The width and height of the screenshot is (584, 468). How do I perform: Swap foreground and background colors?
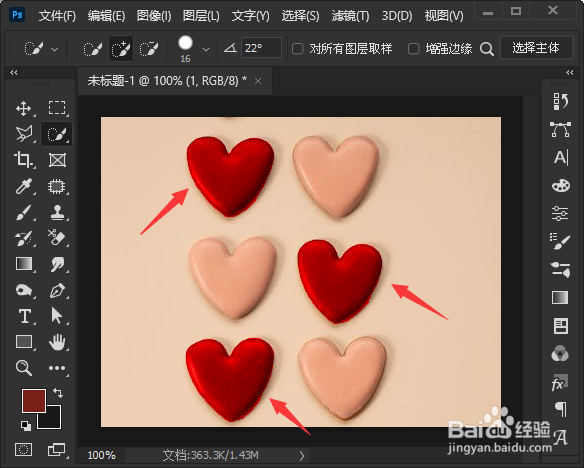[x=58, y=392]
